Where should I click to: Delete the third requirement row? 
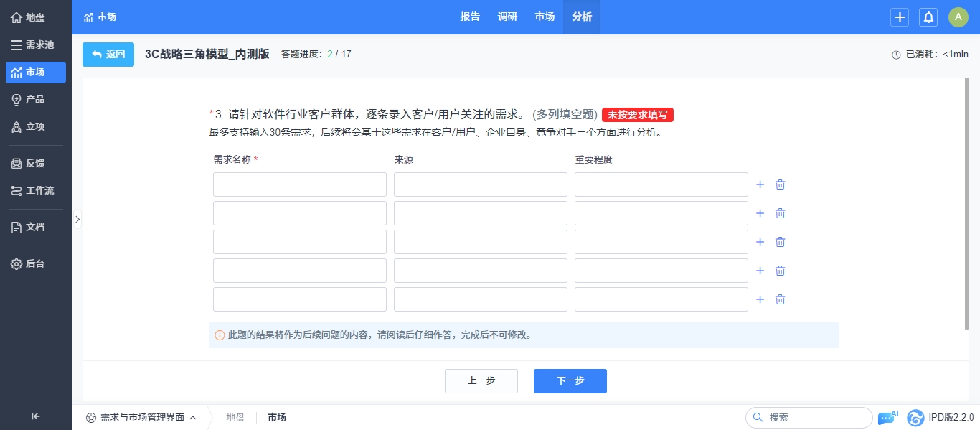point(781,242)
